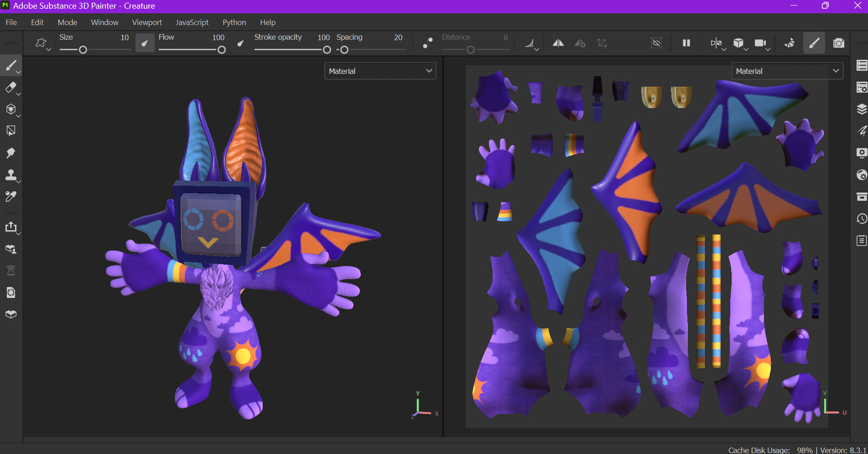Open the Export textures tool
868x454 pixels.
coord(11,227)
